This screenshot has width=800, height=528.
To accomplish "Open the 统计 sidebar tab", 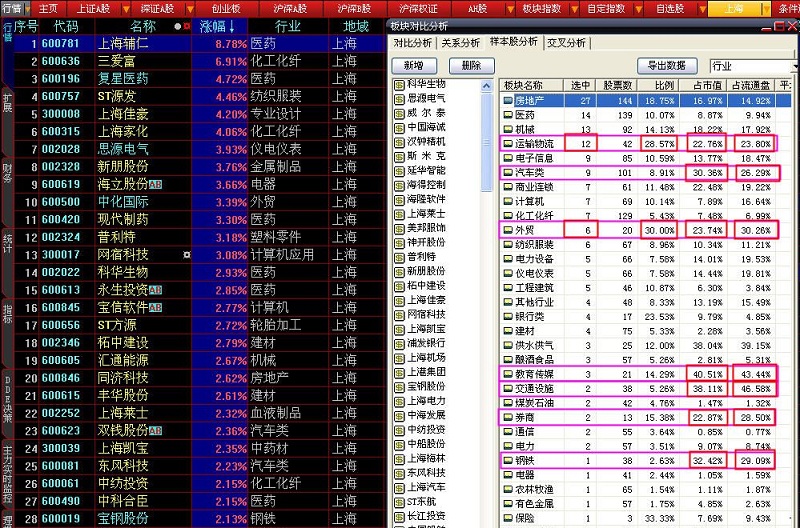I will point(7,244).
